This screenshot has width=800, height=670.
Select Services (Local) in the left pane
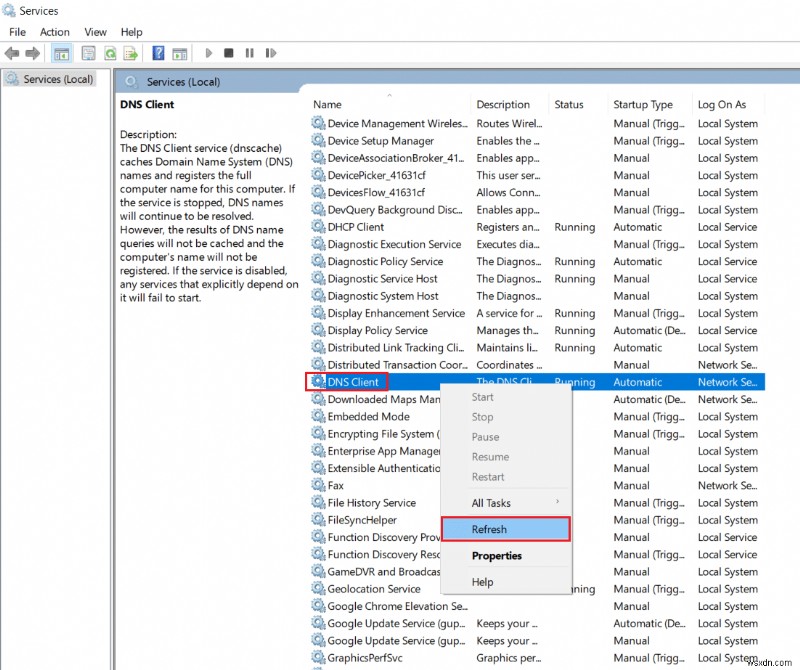(57, 79)
